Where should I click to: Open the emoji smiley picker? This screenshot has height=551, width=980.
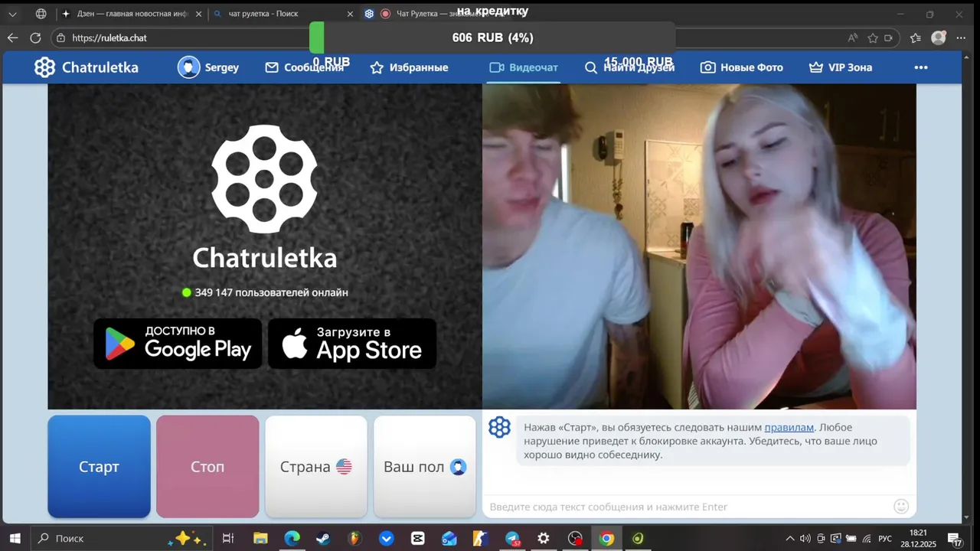[x=901, y=506]
